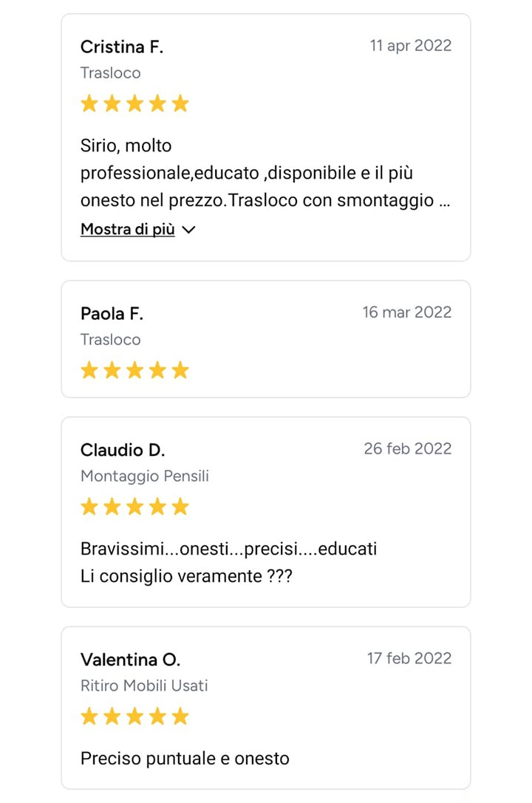This screenshot has height=803, width=532.
Task: Click fifth star of Cristina F.'s rating
Action: [x=180, y=103]
